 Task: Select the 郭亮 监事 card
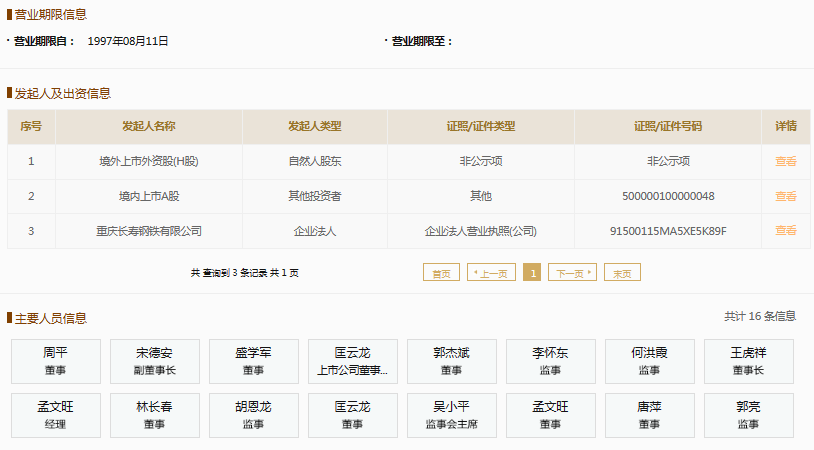(x=748, y=415)
